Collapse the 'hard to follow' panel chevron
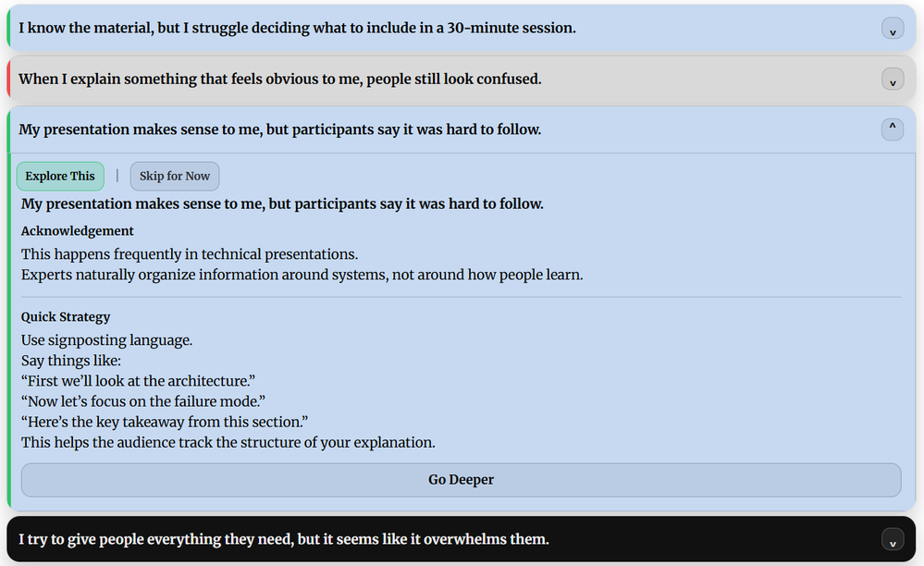Viewport: 924px width, 566px height. coord(892,129)
